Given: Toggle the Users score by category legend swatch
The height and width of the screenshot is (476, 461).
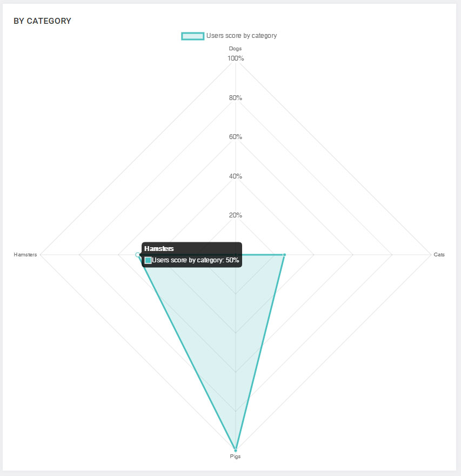Looking at the screenshot, I should [192, 36].
